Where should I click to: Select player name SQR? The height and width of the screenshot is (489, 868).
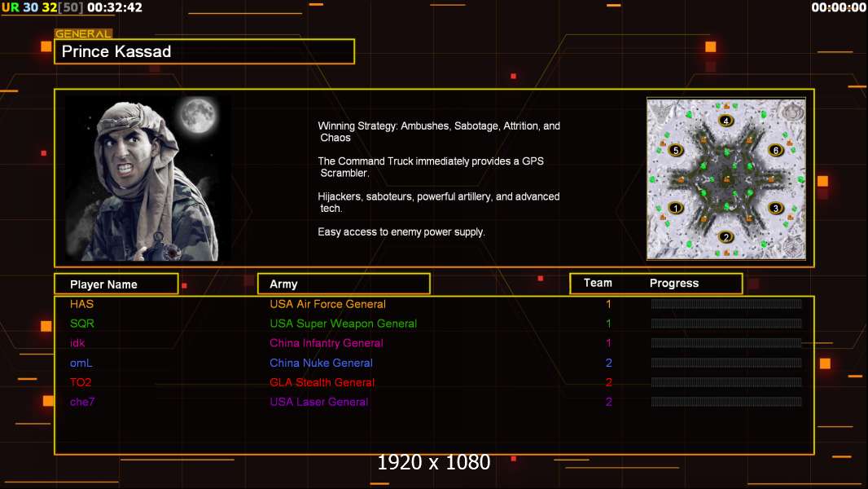click(82, 324)
